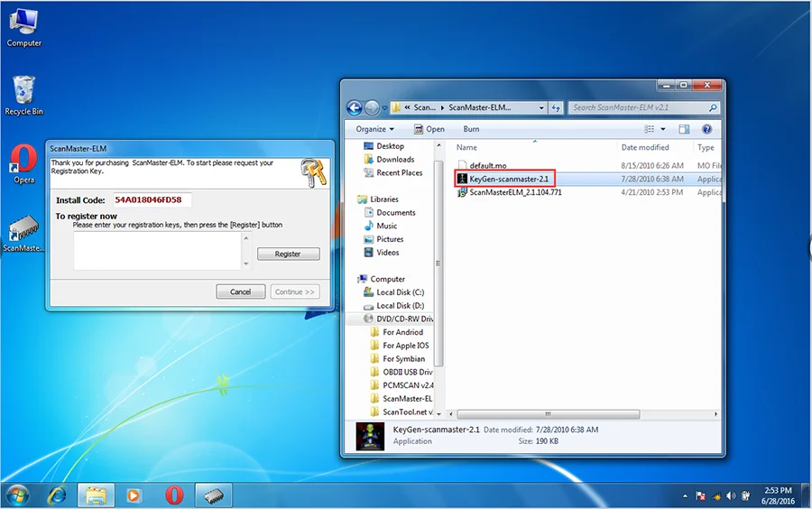Open the For Andriod folder
Screen dimensions: 812x509
402,332
